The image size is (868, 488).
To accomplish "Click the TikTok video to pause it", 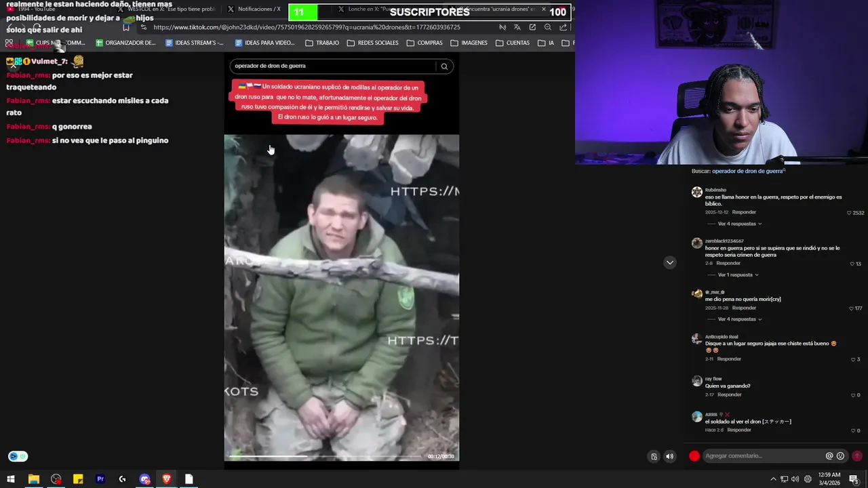I will coord(342,298).
